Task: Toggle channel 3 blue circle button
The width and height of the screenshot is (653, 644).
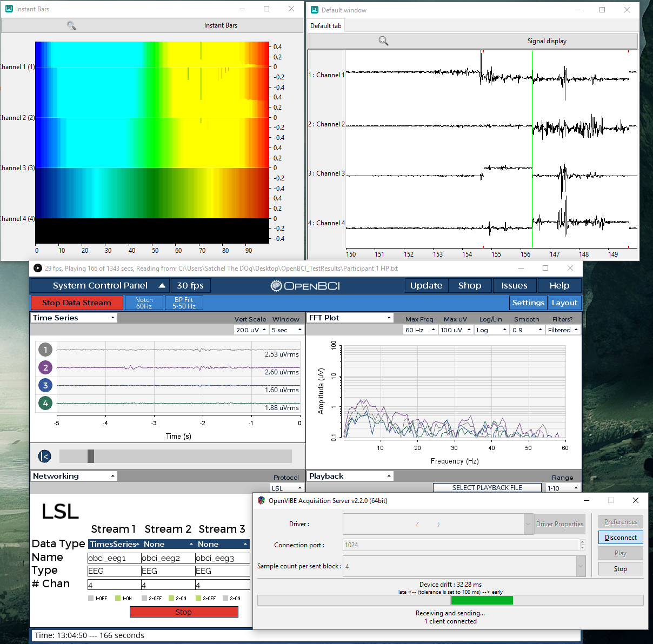Action: 45,385
